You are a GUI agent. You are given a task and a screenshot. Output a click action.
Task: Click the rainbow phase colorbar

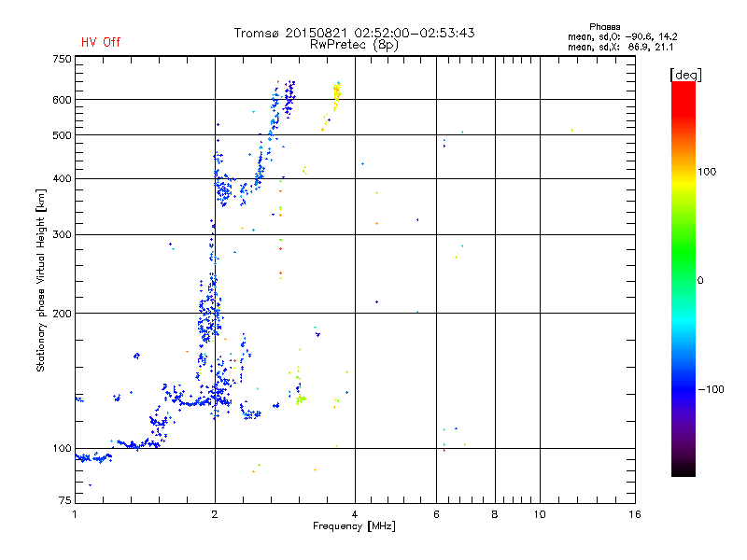tap(684, 279)
